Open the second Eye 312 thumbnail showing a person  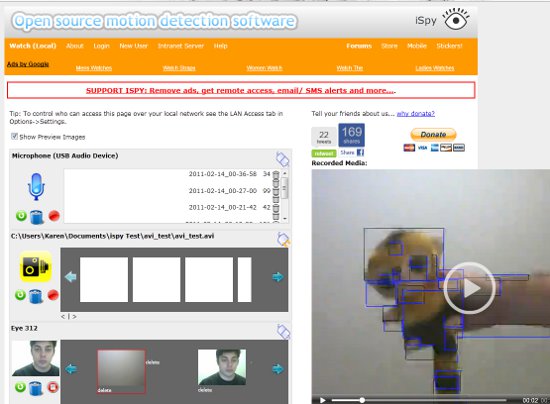[222, 367]
